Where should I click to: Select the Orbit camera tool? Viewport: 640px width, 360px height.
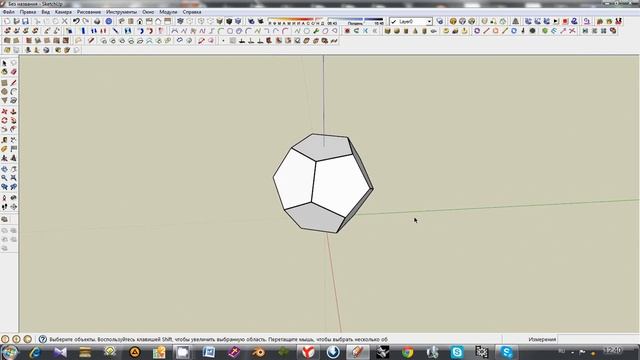pyautogui.click(x=4, y=169)
